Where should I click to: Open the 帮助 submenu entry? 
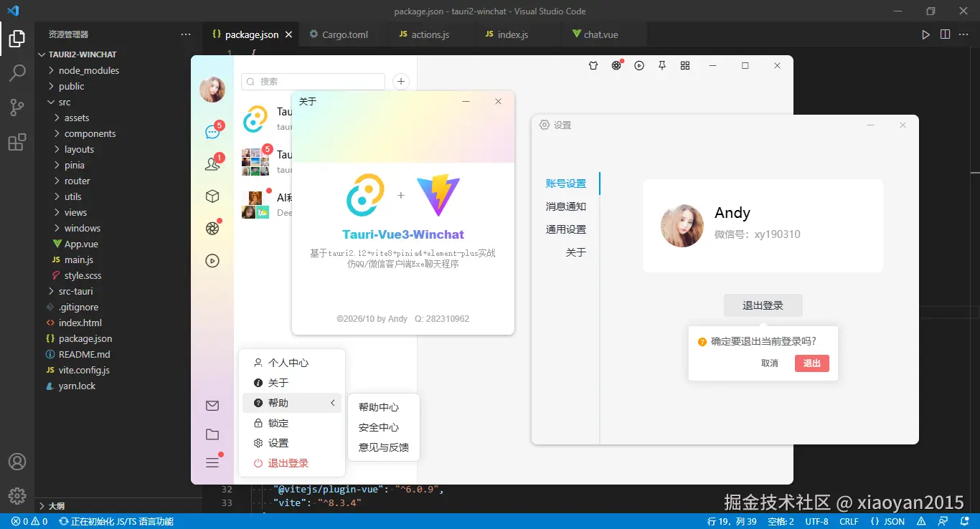[292, 403]
